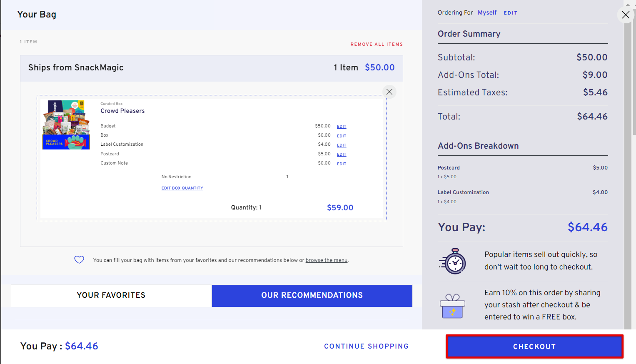Viewport: 636px width, 364px height.
Task: Edit the Ordering For recipient
Action: [x=510, y=13]
